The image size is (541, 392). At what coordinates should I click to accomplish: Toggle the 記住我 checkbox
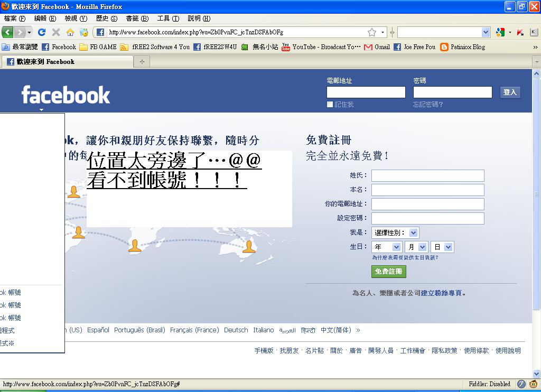[330, 104]
